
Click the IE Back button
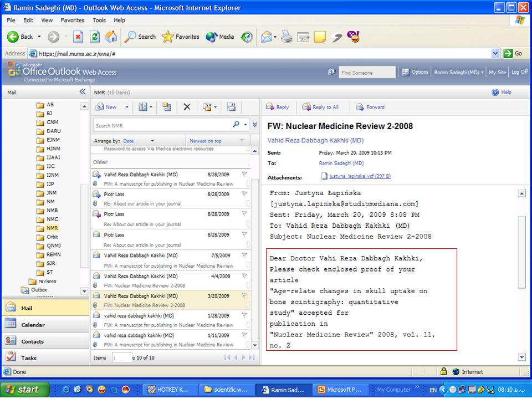point(20,37)
